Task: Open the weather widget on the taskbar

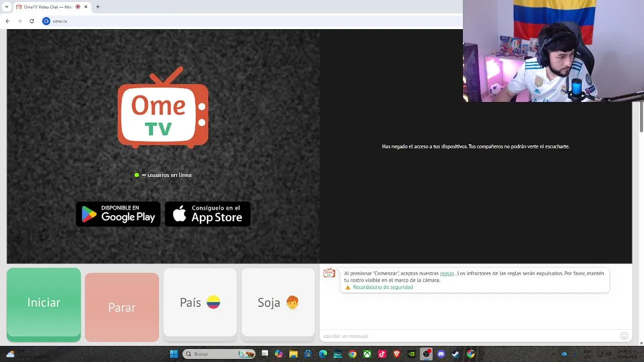Action: click(x=28, y=354)
